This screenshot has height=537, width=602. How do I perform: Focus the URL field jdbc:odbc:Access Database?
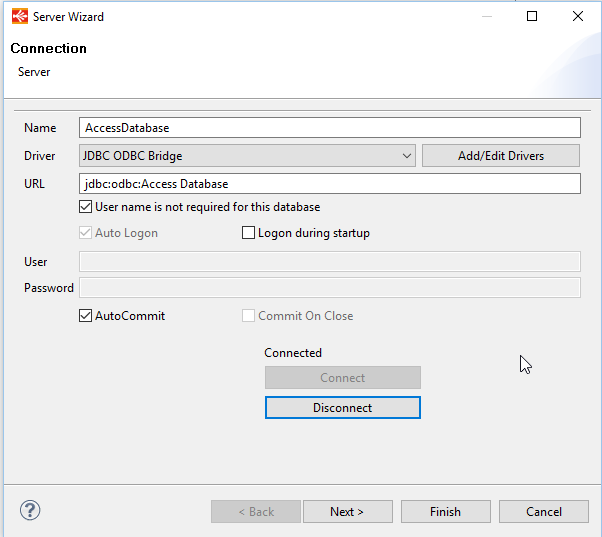point(330,184)
